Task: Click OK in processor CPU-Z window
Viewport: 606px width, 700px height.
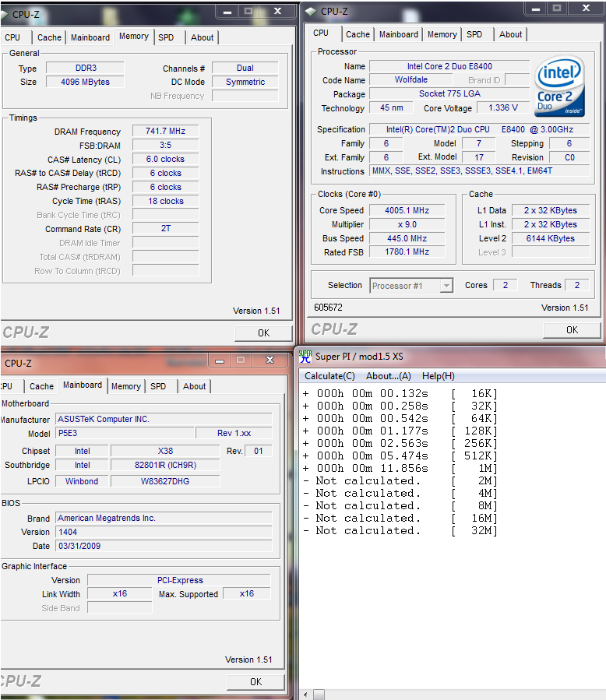Action: tap(572, 330)
